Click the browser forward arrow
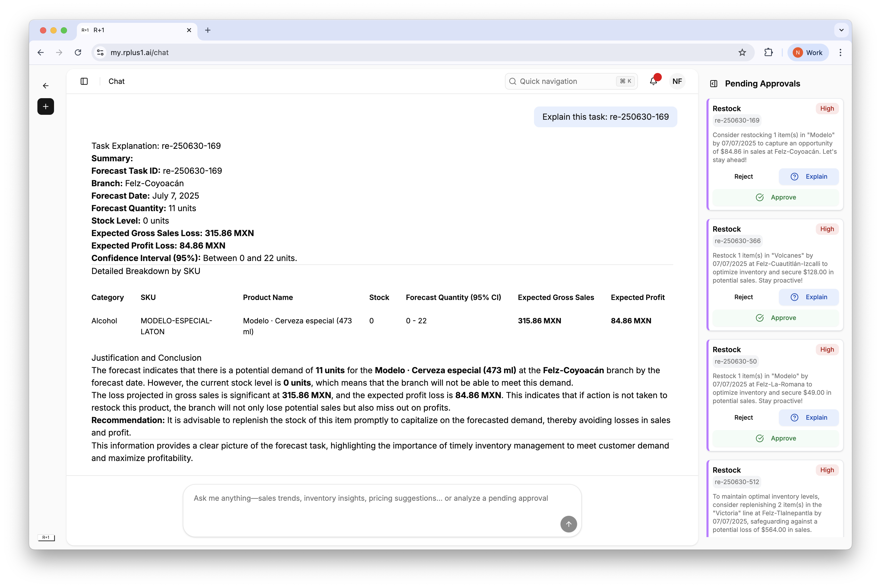The image size is (881, 588). (x=59, y=52)
